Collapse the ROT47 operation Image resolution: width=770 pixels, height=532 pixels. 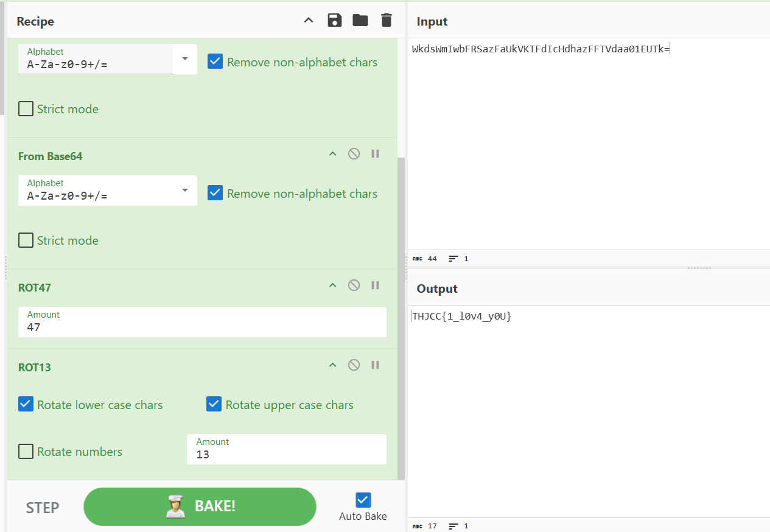point(332,285)
